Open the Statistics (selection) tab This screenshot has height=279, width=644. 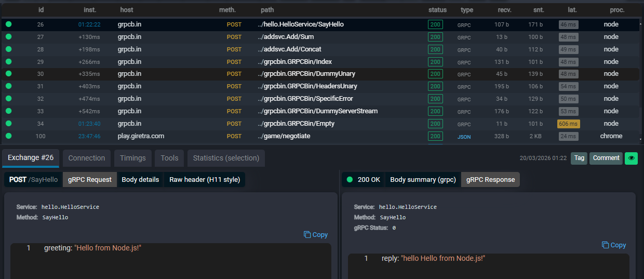coord(226,158)
